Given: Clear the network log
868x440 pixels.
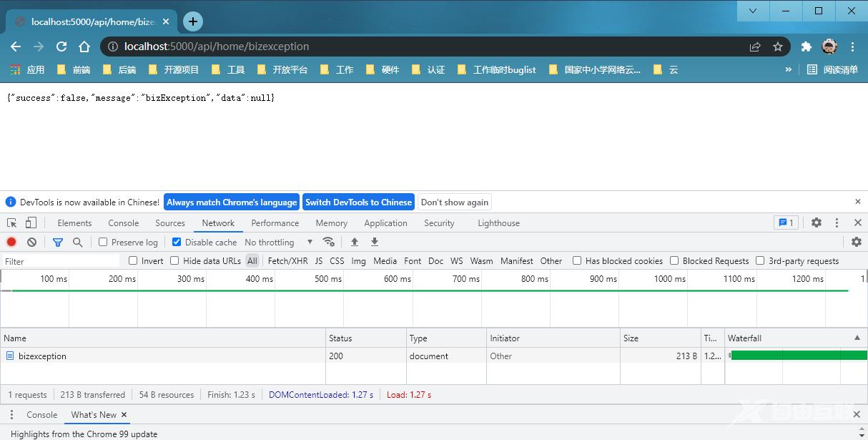Looking at the screenshot, I should coord(31,243).
